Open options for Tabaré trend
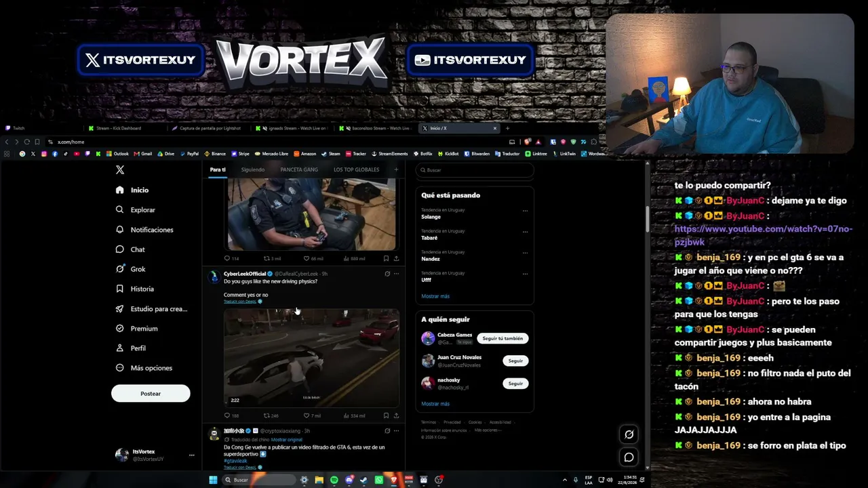The image size is (868, 488). coord(525,232)
